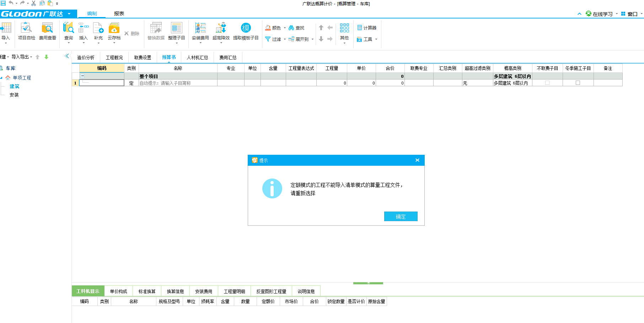Open the 窗口 window dropdown
644x323 pixels.
632,14
